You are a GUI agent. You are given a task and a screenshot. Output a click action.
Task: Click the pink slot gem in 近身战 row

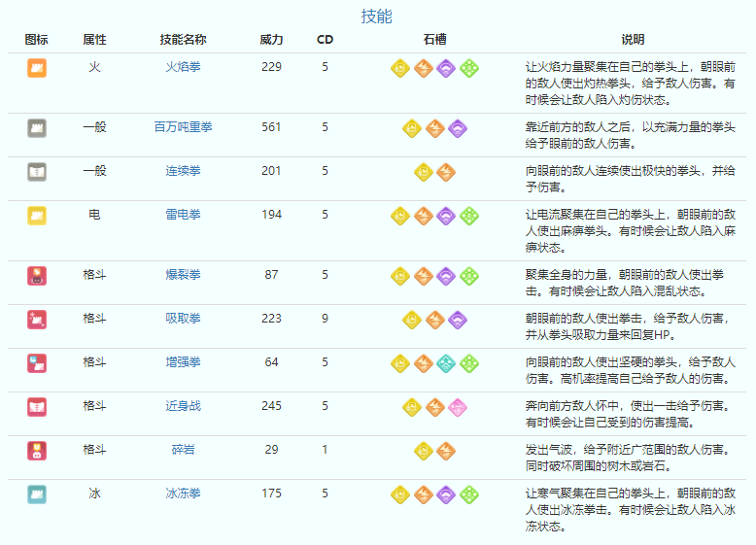[458, 407]
